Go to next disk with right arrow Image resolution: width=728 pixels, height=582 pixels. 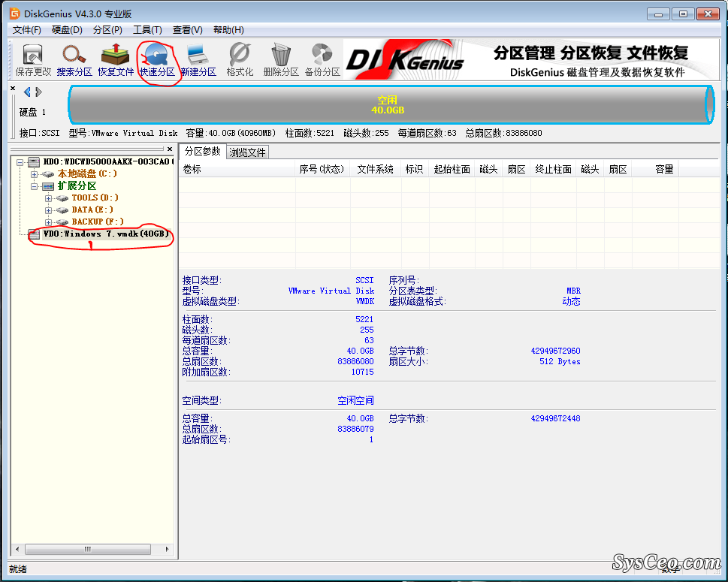(38, 92)
